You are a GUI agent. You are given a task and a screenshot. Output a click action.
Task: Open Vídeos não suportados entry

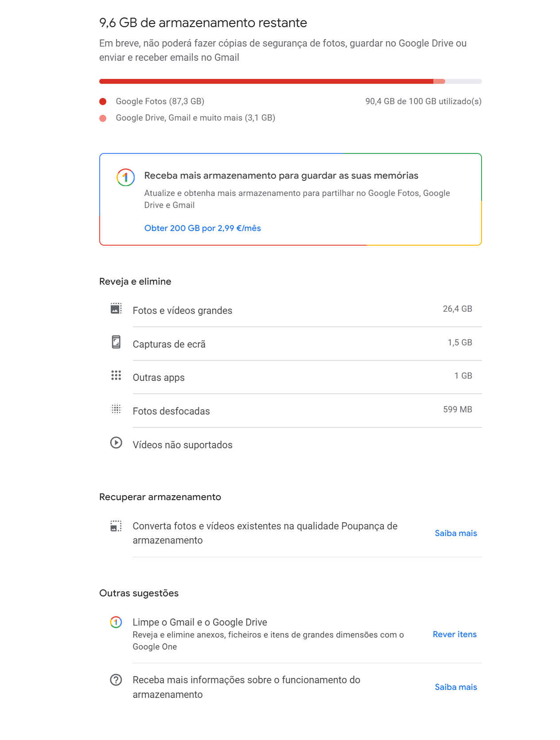coord(291,445)
